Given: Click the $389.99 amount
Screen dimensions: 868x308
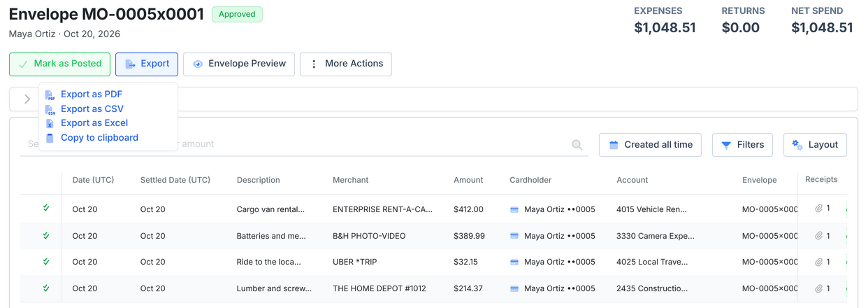Looking at the screenshot, I should [x=469, y=236].
